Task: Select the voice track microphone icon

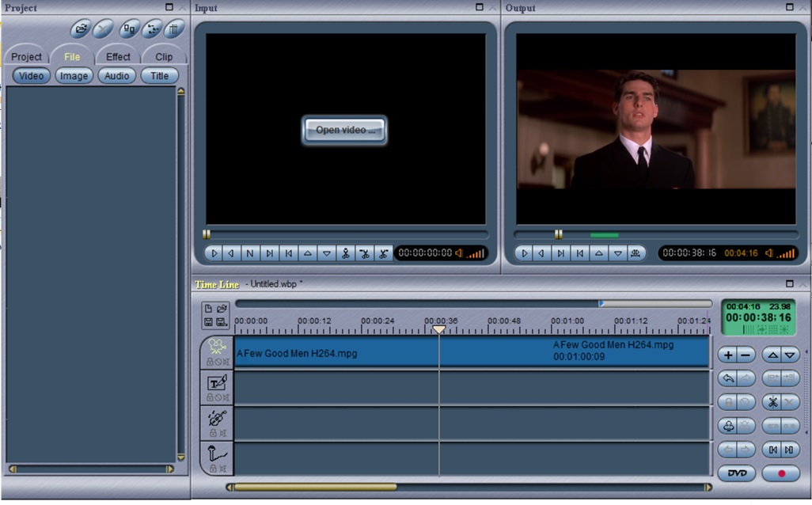Action: click(217, 454)
